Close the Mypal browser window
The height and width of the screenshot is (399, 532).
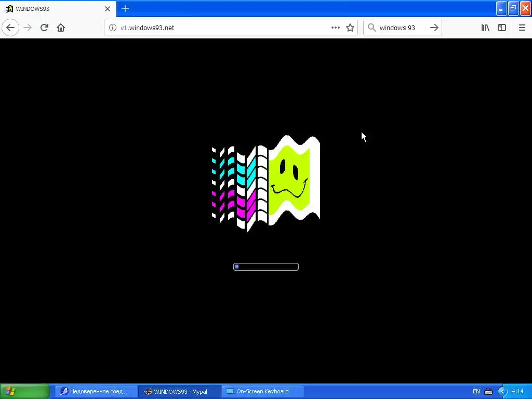coord(526,8)
